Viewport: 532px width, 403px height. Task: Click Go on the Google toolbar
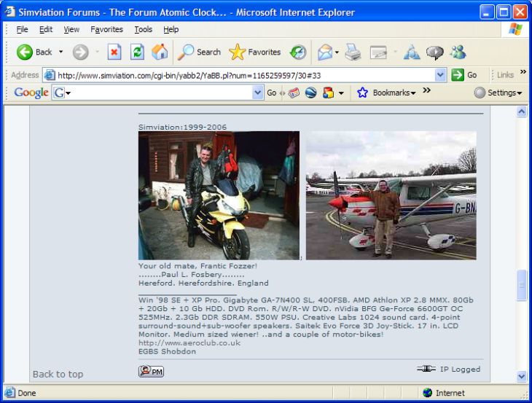point(271,93)
